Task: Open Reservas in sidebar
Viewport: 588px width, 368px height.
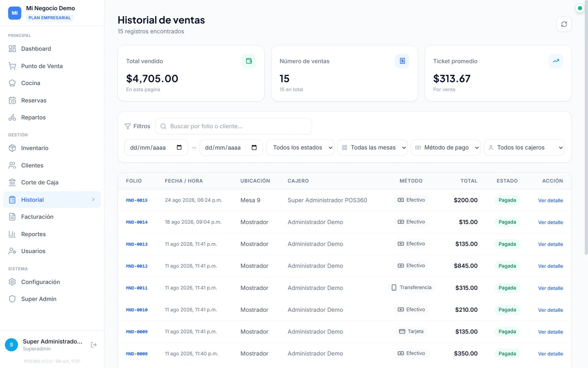Action: coord(52,100)
